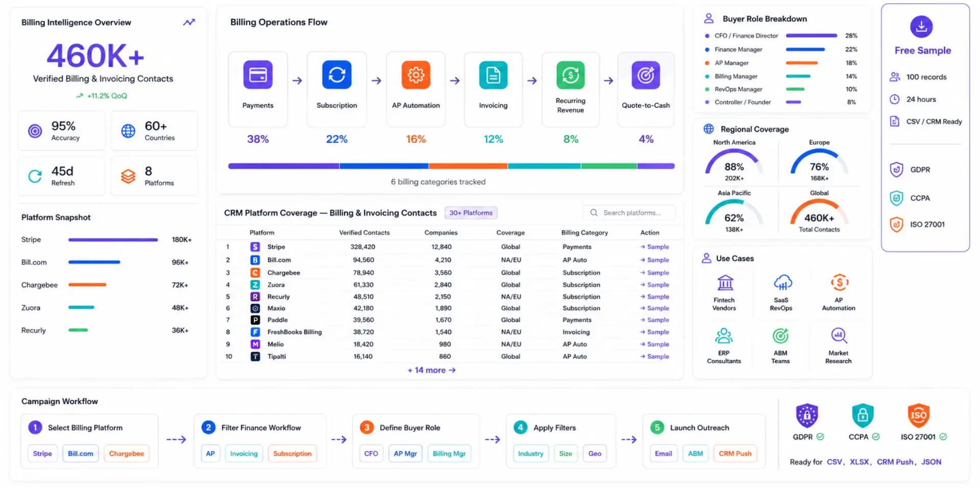Click the ABM Teams target icon
The image size is (980, 499).
pyautogui.click(x=780, y=336)
